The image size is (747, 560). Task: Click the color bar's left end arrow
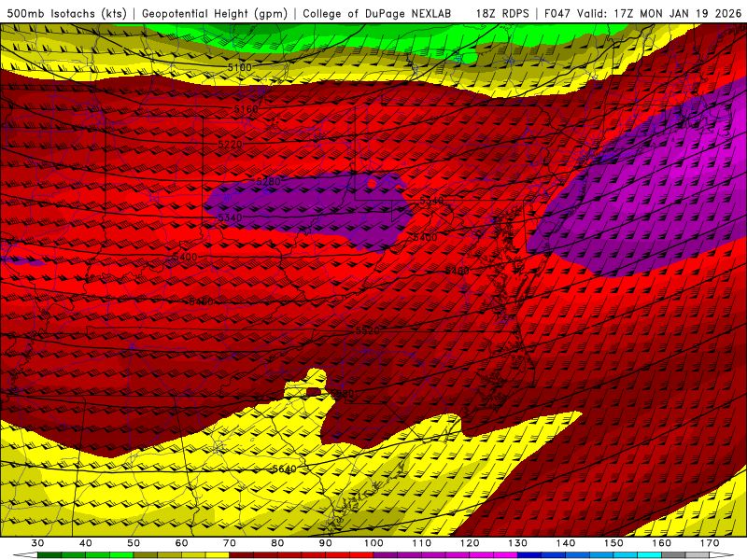coord(25,555)
